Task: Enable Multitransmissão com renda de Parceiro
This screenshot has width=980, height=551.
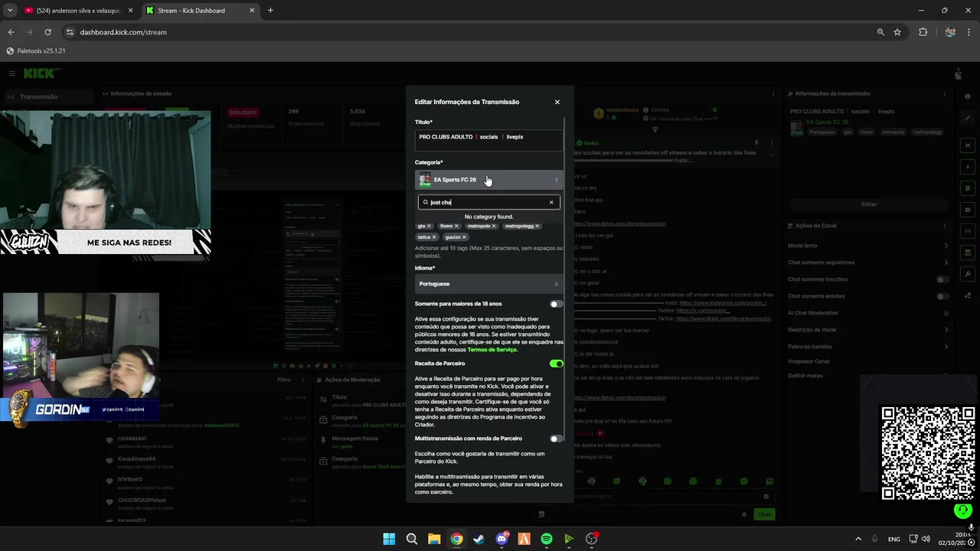Action: pyautogui.click(x=556, y=439)
